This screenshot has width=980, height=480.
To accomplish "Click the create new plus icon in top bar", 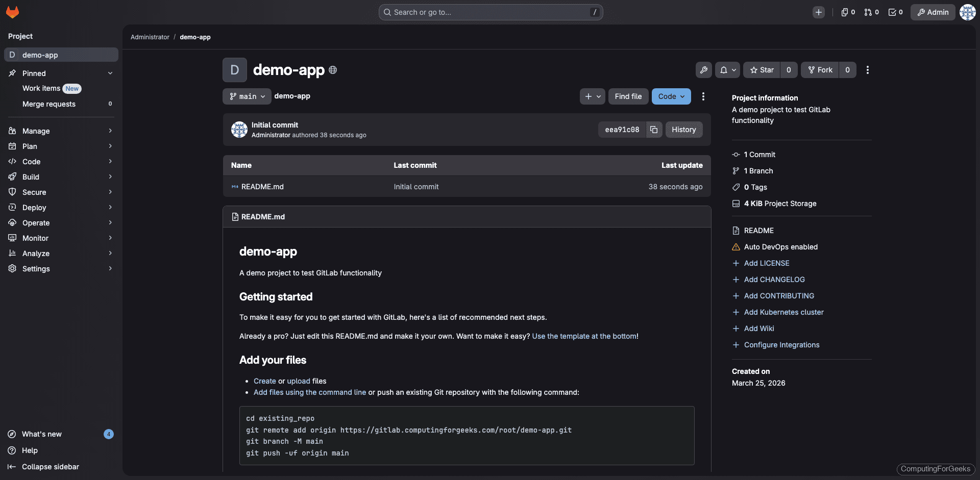I will pyautogui.click(x=819, y=12).
